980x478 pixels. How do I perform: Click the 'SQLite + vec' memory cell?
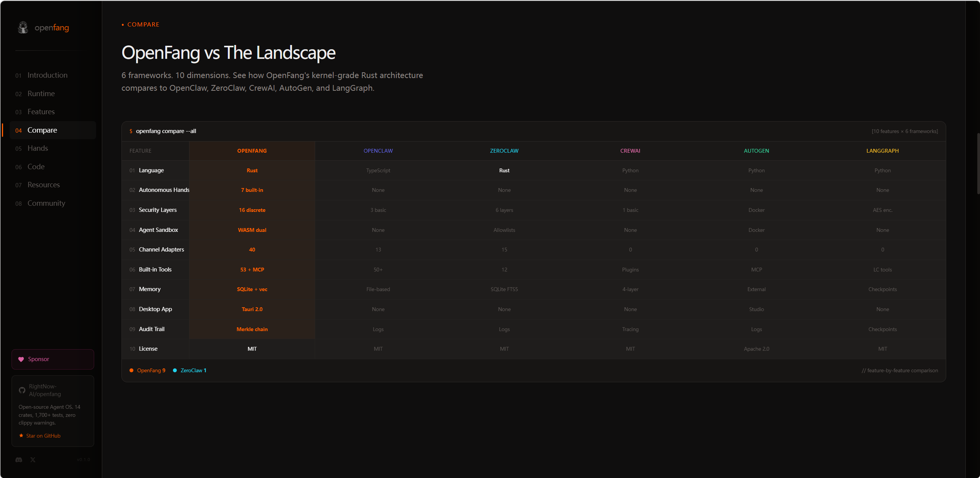pyautogui.click(x=252, y=289)
